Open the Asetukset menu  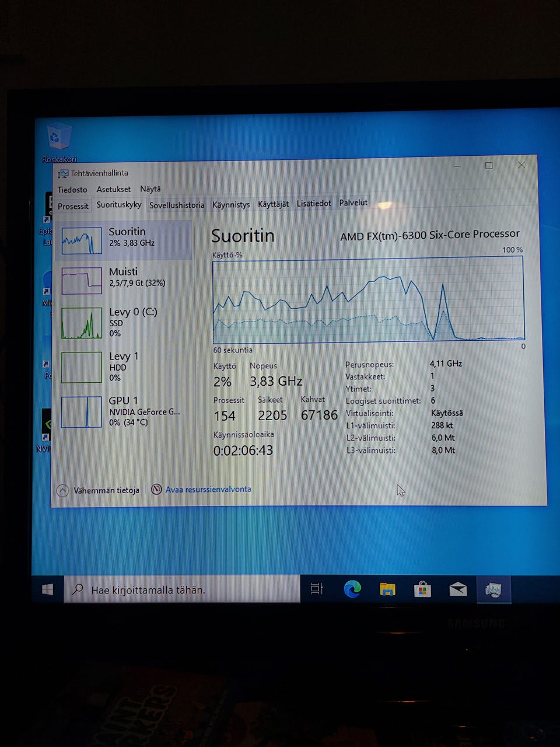point(114,189)
